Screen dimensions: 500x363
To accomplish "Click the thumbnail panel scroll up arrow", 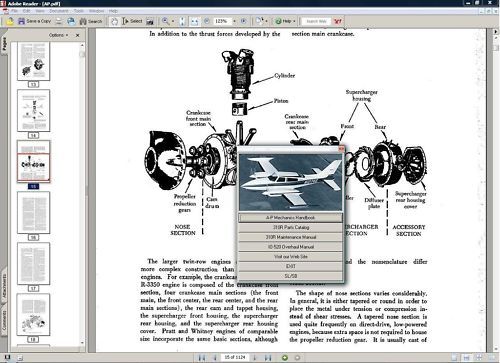I will point(82,45).
